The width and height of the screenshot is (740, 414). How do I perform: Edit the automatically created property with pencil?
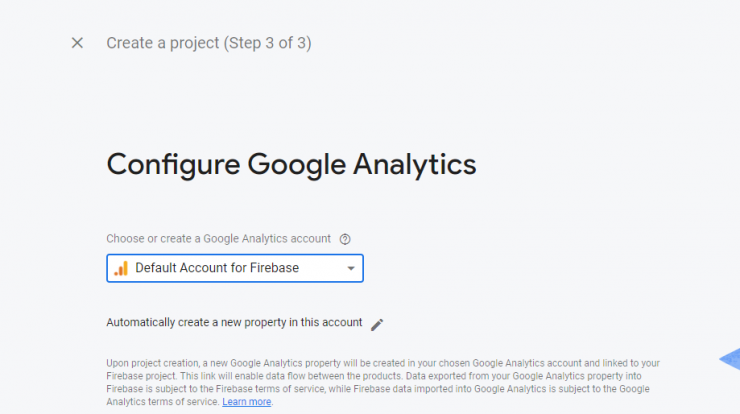click(377, 324)
